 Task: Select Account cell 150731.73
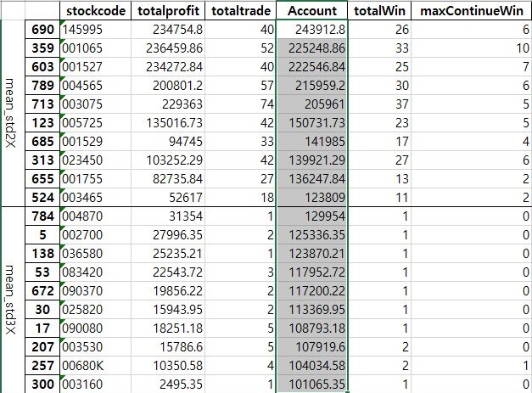[x=311, y=123]
